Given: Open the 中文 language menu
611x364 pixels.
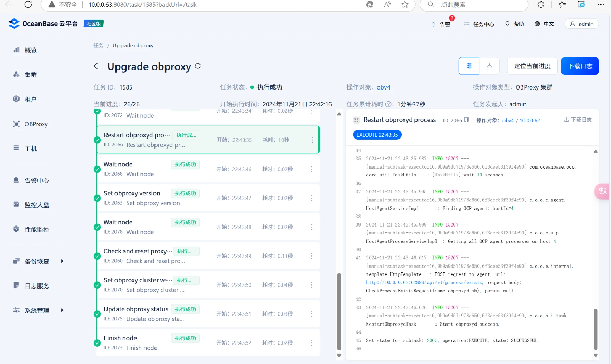Looking at the screenshot, I should pos(545,23).
